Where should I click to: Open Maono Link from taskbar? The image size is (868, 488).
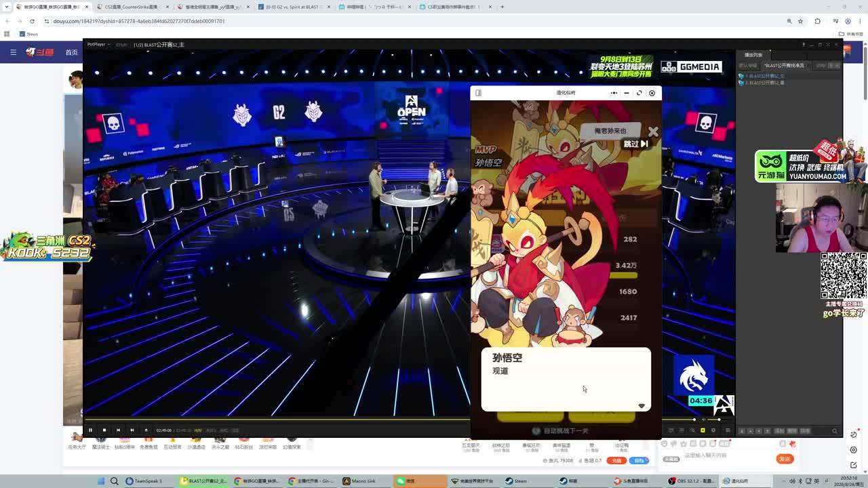point(365,481)
